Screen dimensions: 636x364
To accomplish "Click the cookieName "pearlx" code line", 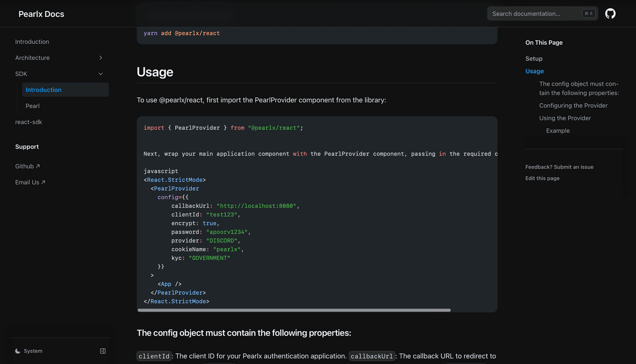I will [x=208, y=249].
